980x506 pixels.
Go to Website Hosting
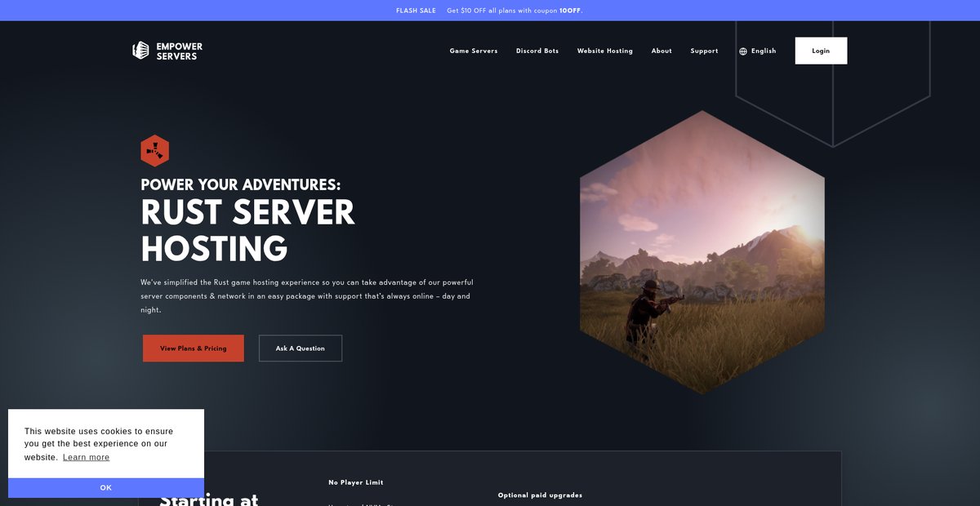pos(605,51)
